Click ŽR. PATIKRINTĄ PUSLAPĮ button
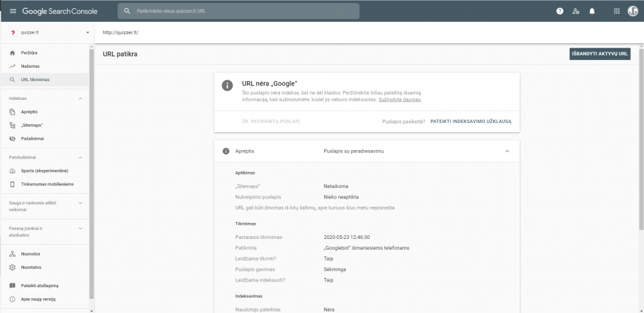644x313 pixels. (271, 122)
